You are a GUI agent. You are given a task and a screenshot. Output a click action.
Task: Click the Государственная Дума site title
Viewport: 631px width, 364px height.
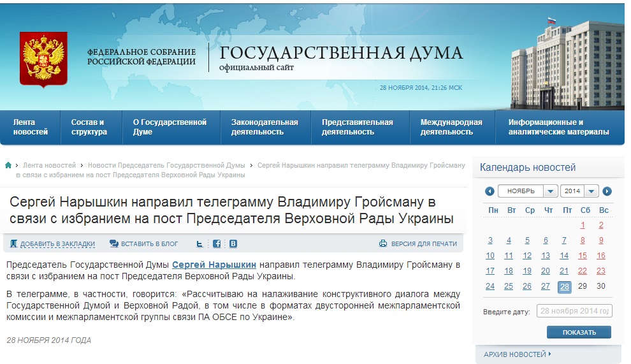click(341, 53)
